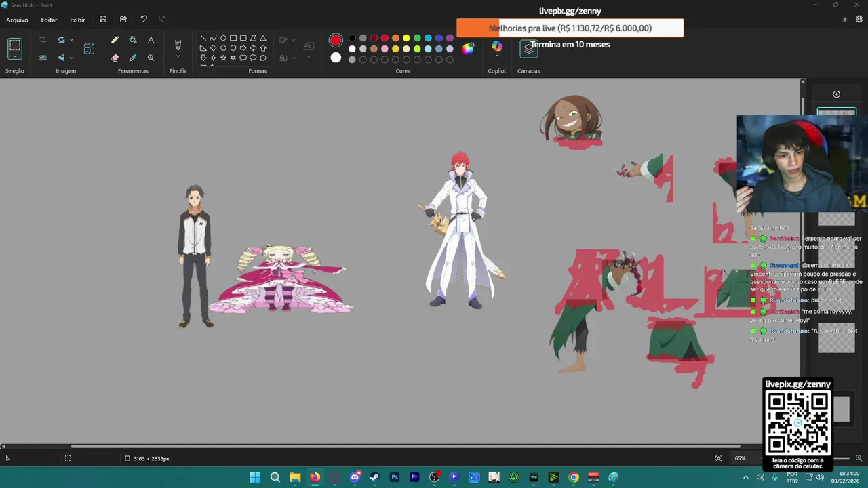This screenshot has width=868, height=488.
Task: Choose the Rounded rectangle shape
Action: [243, 38]
